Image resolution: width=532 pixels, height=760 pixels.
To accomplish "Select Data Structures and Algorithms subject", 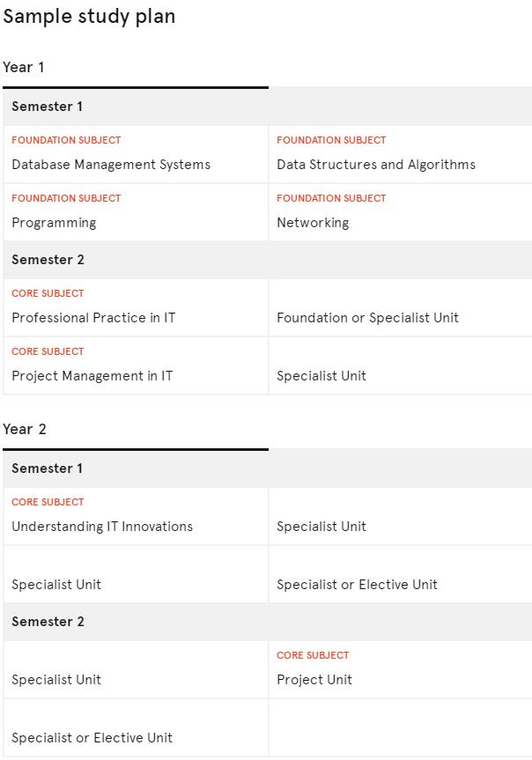I will pyautogui.click(x=376, y=165).
